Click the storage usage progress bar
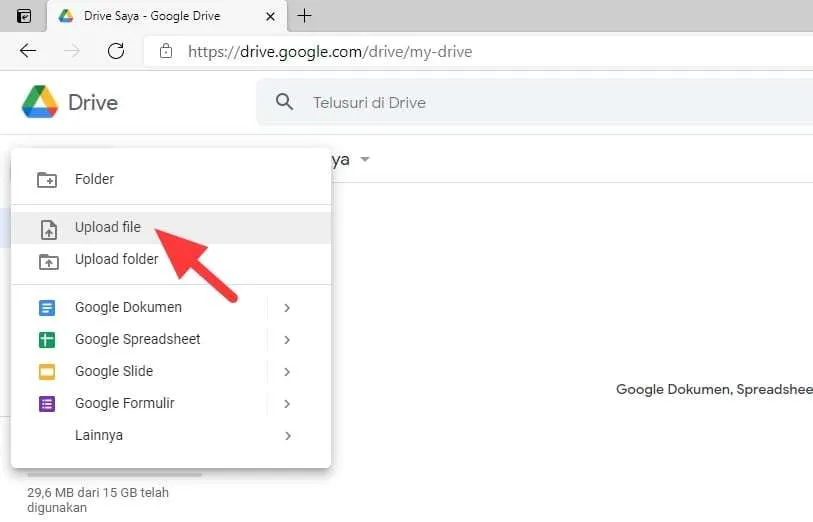The height and width of the screenshot is (522, 813). 114,474
